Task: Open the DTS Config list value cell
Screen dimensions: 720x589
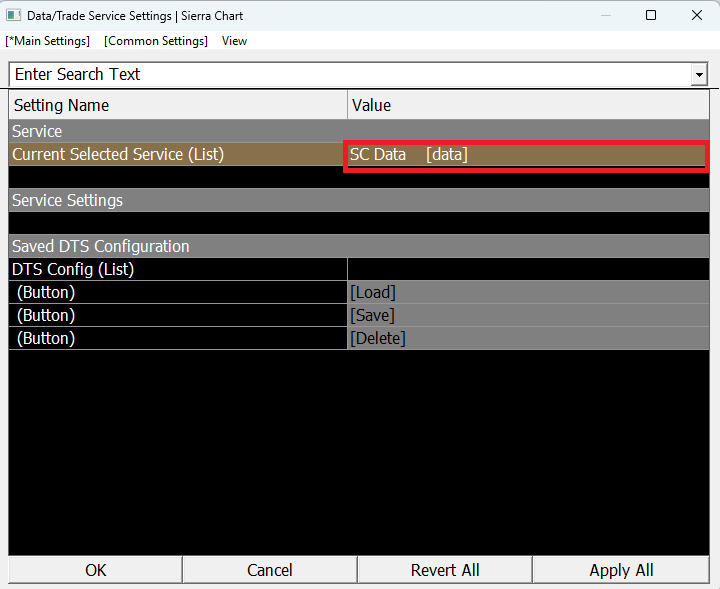Action: tap(528, 269)
